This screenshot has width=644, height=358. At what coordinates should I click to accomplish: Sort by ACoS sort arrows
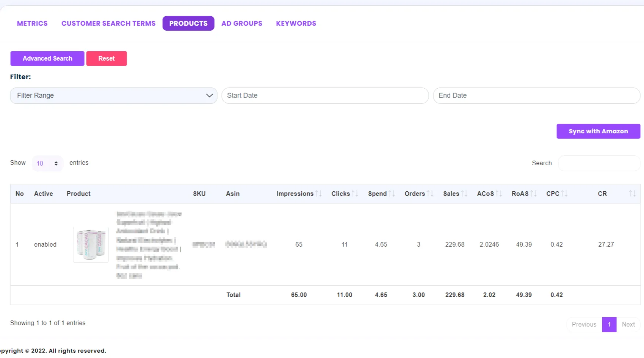[x=499, y=194]
